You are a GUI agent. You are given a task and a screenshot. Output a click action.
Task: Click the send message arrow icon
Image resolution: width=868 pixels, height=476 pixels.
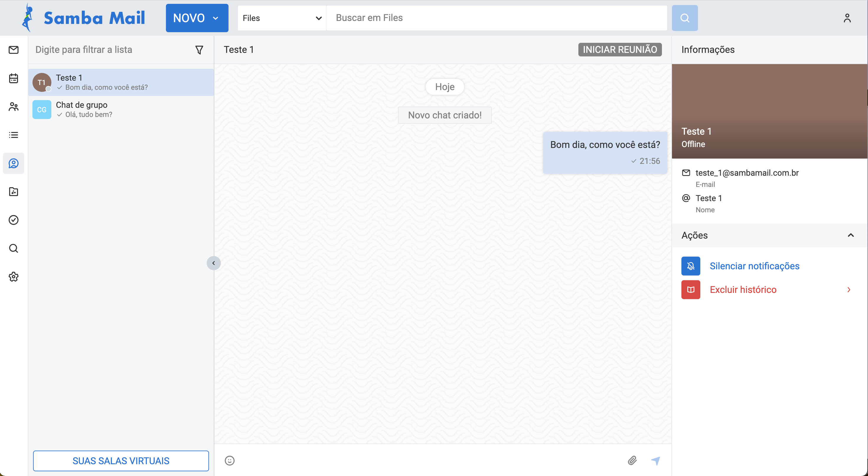pyautogui.click(x=655, y=460)
